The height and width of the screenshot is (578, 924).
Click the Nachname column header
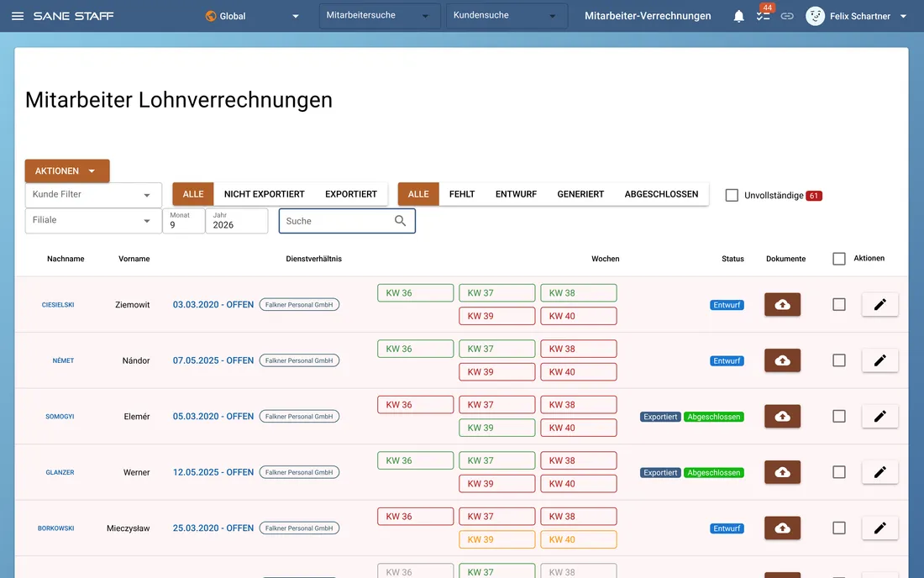click(x=66, y=259)
